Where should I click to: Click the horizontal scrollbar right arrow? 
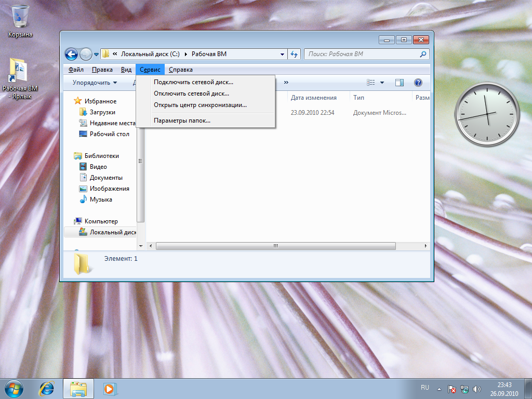pyautogui.click(x=425, y=246)
